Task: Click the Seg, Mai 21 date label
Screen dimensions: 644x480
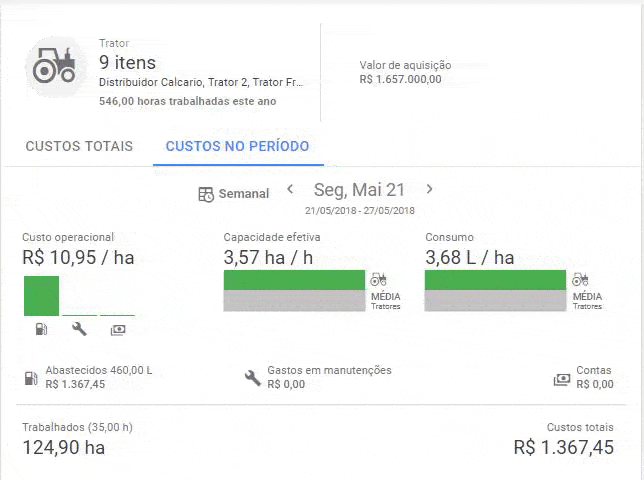Action: pos(359,190)
